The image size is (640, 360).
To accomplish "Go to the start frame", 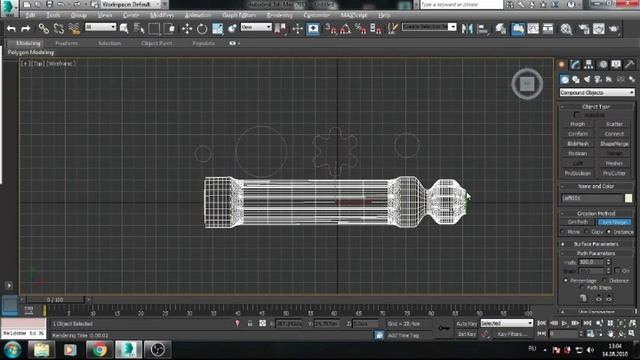I will (x=542, y=323).
